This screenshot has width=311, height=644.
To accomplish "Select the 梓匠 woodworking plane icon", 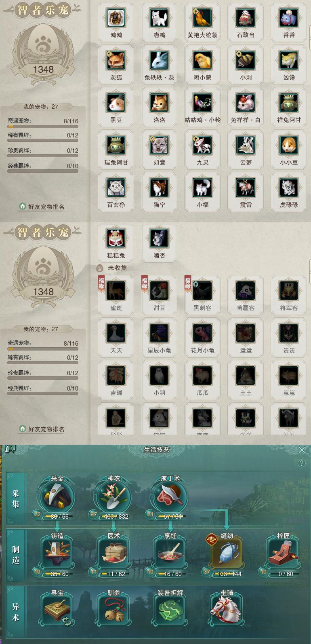I will pyautogui.click(x=283, y=554).
